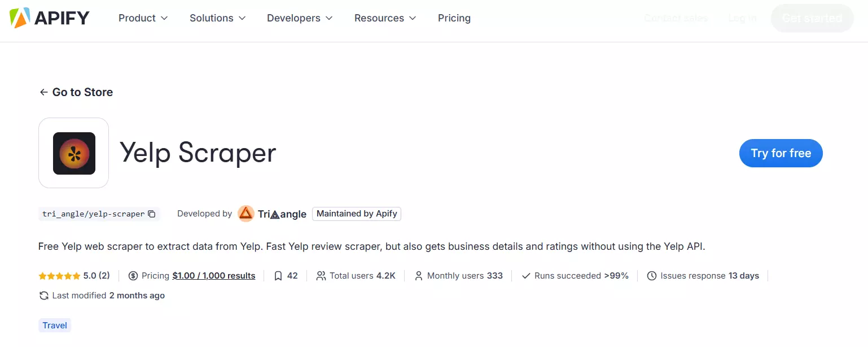Click the Triangle developer logo icon
Viewport: 868px width, 347px height.
246,214
